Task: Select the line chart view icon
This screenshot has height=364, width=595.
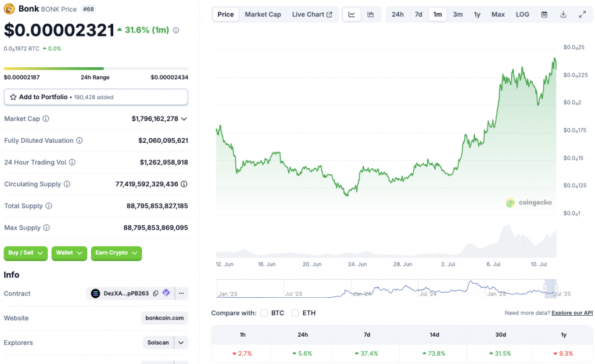Action: (351, 14)
